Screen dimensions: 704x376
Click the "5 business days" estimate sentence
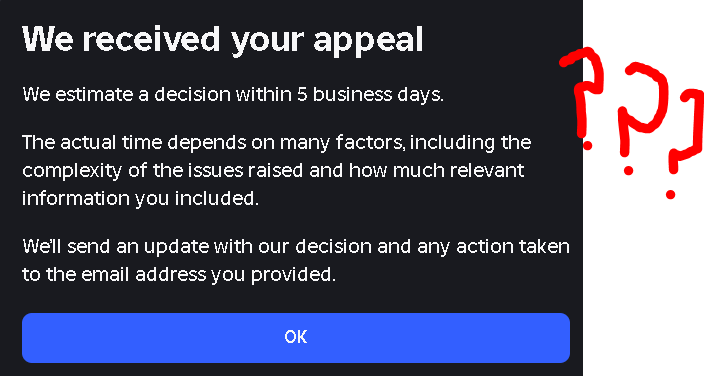click(233, 95)
